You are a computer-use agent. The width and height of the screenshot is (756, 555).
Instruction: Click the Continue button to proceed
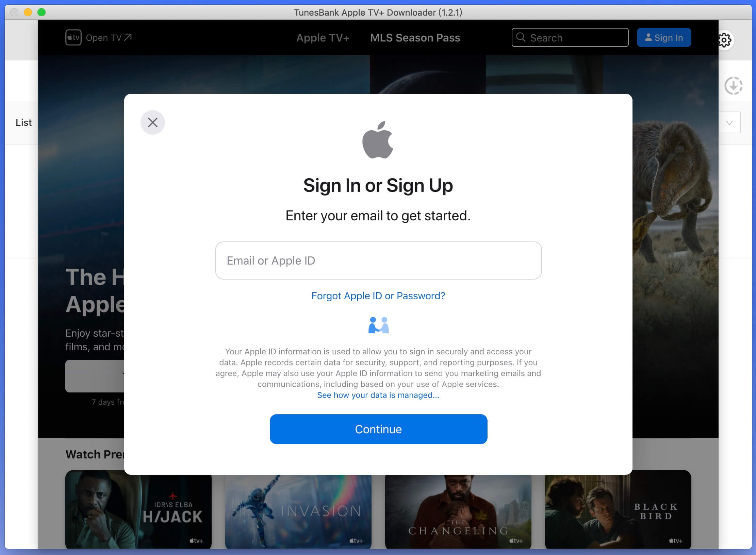[x=378, y=429]
